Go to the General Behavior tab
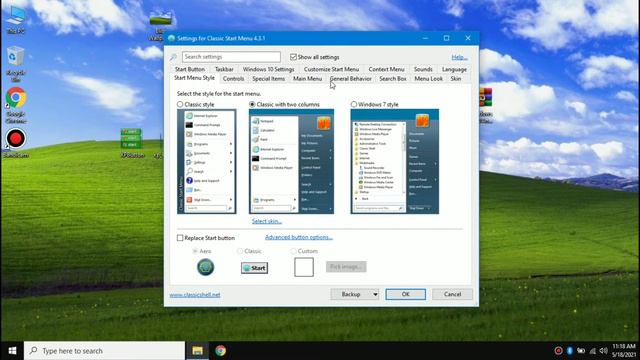640x360 pixels. tap(351, 78)
